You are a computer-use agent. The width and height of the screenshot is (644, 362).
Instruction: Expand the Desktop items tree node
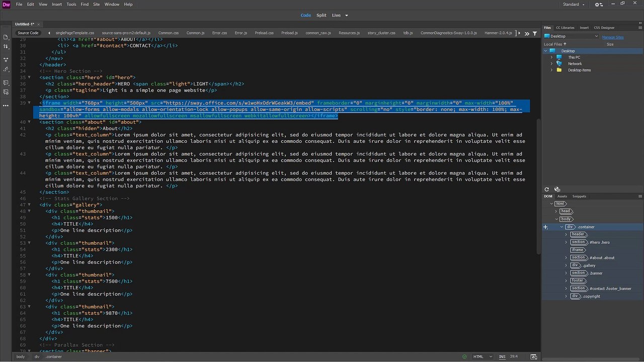click(x=551, y=70)
